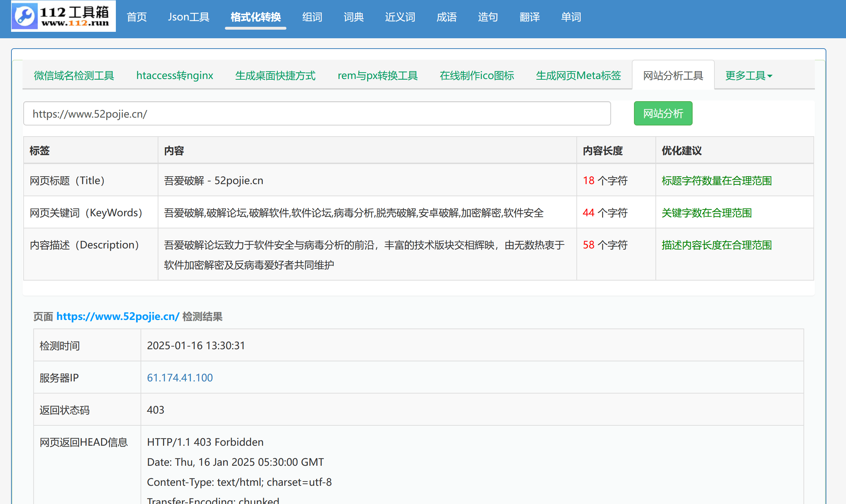846x504 pixels.
Task: Click HTTP/1.1 403 Forbidden line
Action: [205, 442]
